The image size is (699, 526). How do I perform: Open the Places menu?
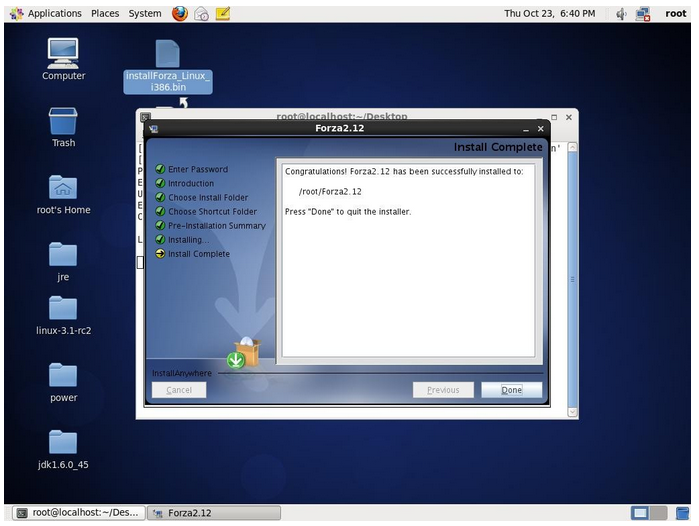pyautogui.click(x=105, y=13)
